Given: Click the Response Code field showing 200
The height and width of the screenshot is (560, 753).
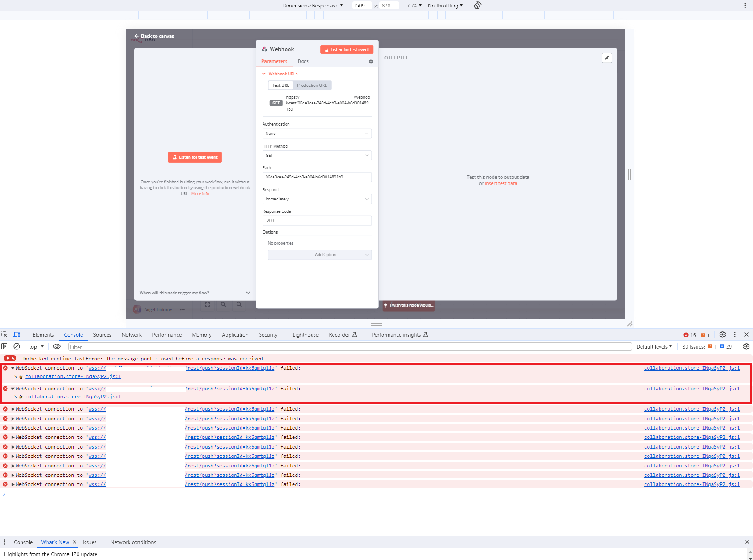Looking at the screenshot, I should tap(317, 221).
